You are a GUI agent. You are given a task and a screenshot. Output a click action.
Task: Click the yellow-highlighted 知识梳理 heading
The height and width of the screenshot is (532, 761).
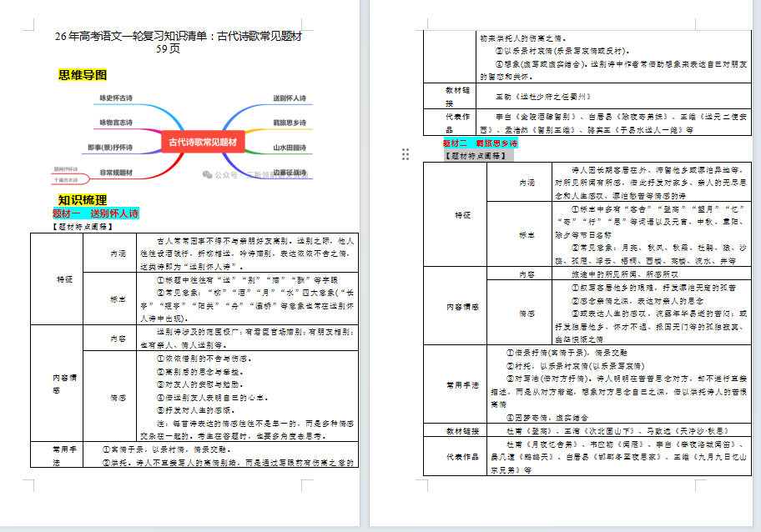(83, 200)
